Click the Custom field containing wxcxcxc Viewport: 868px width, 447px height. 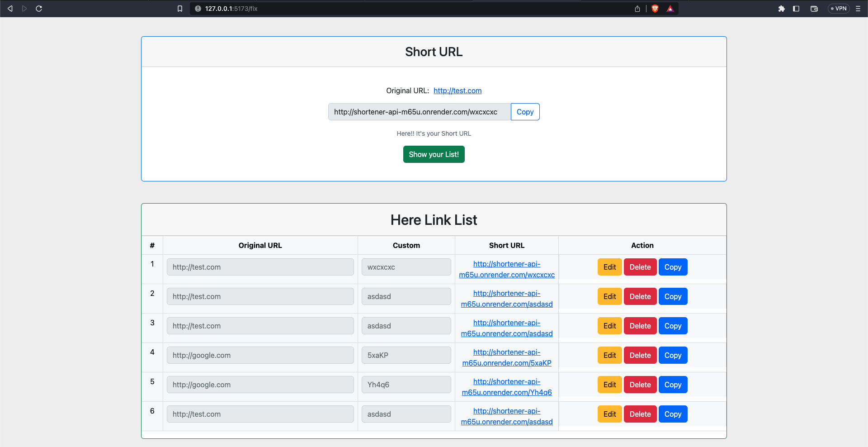pyautogui.click(x=406, y=267)
